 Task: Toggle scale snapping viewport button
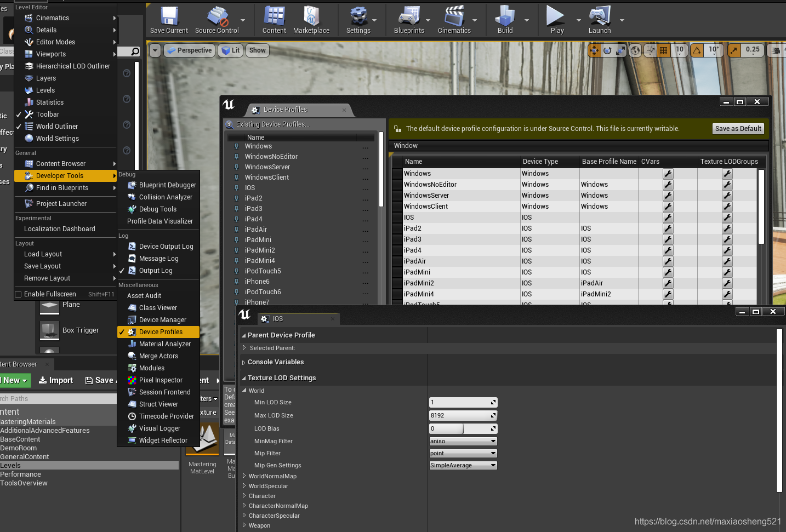tap(734, 50)
